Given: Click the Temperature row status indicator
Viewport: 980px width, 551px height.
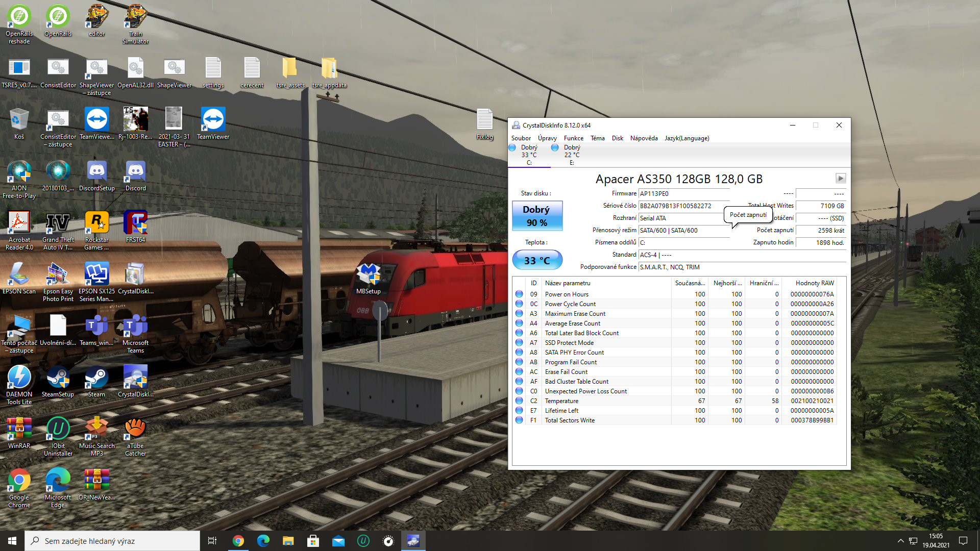Looking at the screenshot, I should [x=519, y=401].
